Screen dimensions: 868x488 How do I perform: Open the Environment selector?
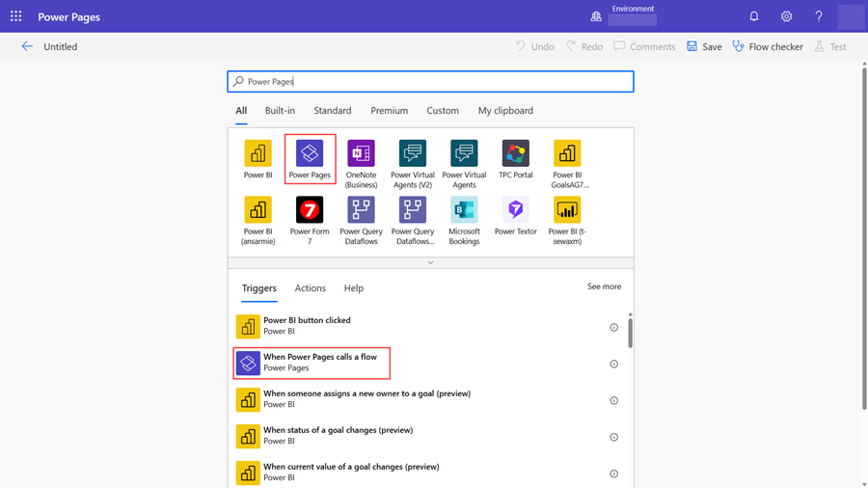coord(632,15)
